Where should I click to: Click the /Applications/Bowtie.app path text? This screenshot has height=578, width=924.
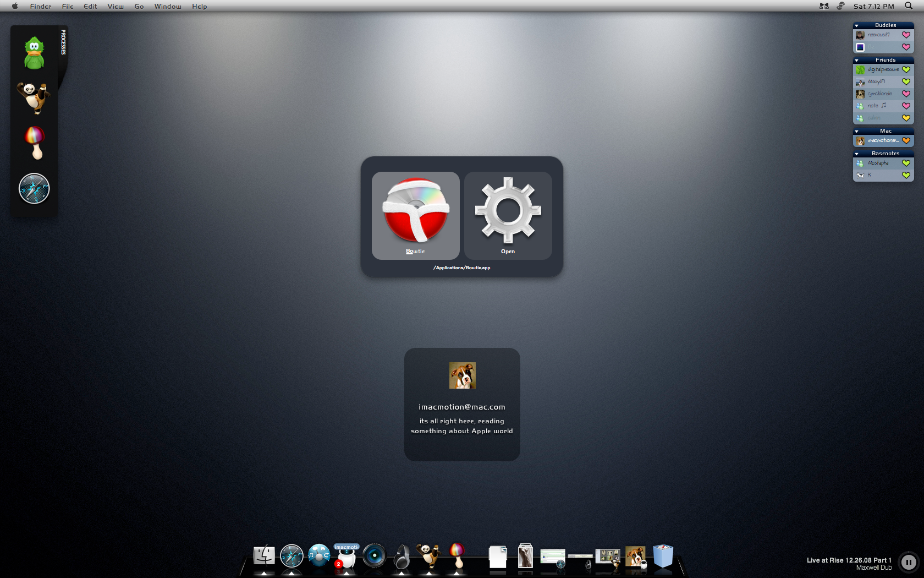[x=461, y=268]
